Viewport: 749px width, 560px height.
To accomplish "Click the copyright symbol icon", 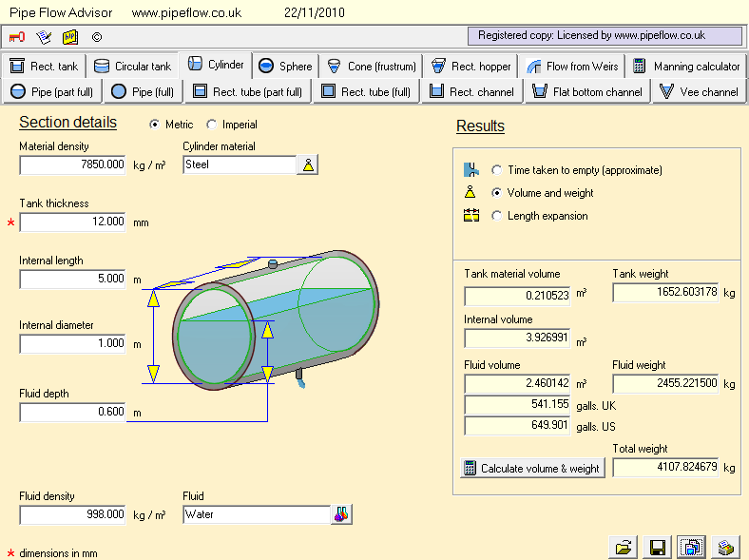I will (96, 37).
